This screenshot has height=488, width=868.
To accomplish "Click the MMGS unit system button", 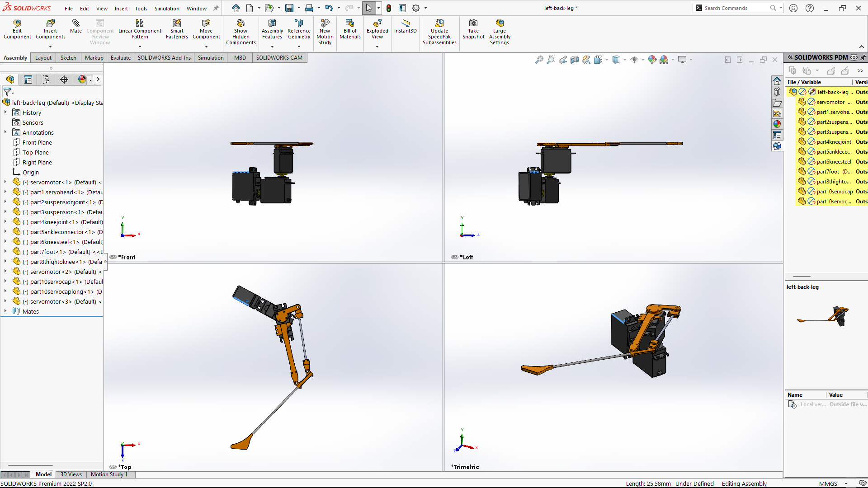I will tap(828, 483).
